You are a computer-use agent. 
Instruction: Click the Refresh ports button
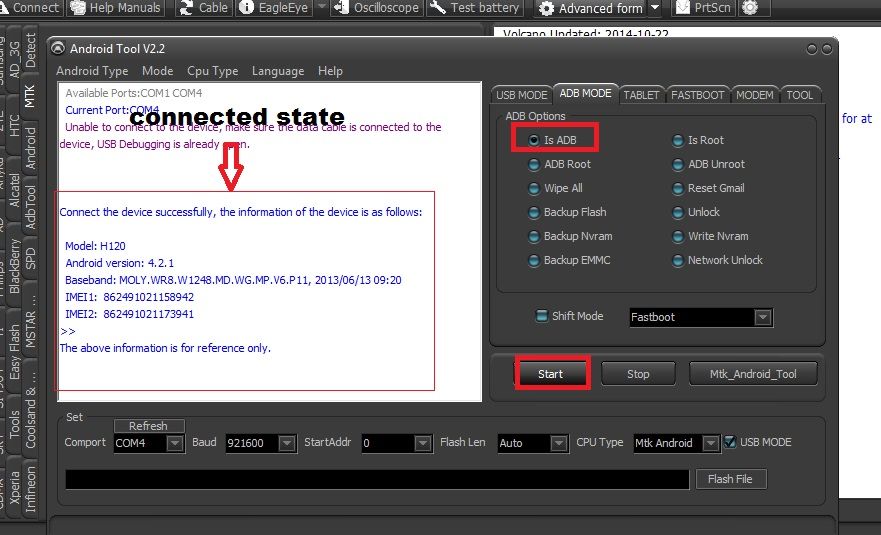(149, 426)
